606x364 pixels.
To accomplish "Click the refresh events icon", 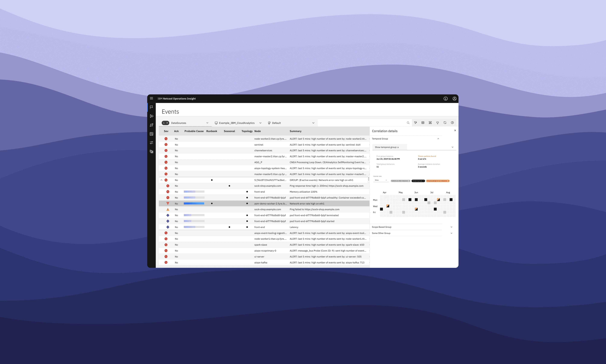I will click(445, 123).
